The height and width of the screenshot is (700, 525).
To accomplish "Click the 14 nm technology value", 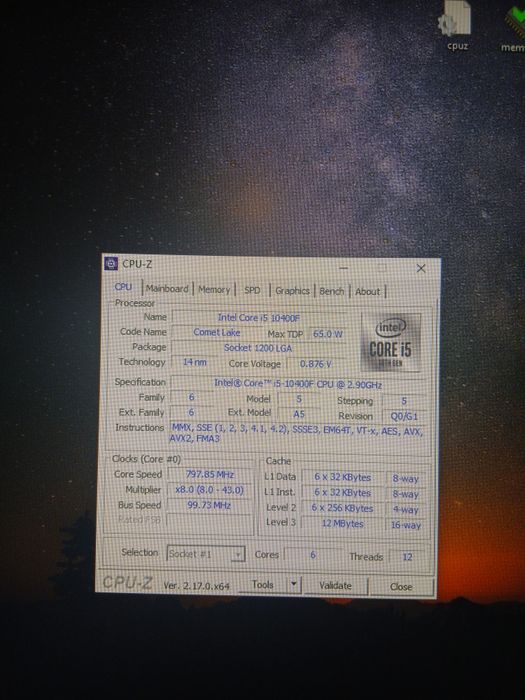I will coord(195,362).
